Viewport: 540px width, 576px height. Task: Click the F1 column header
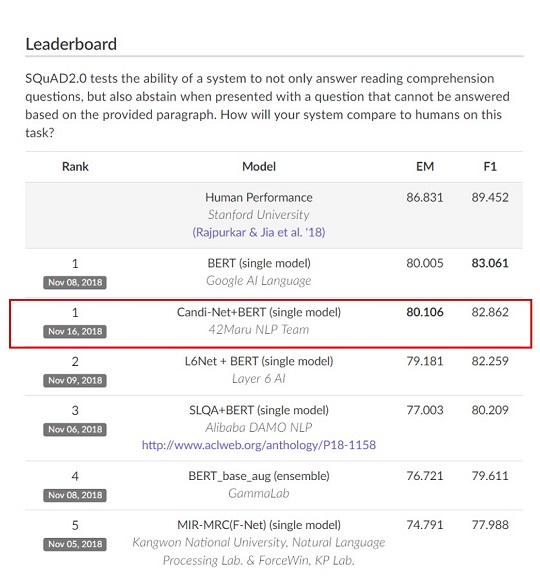(490, 167)
